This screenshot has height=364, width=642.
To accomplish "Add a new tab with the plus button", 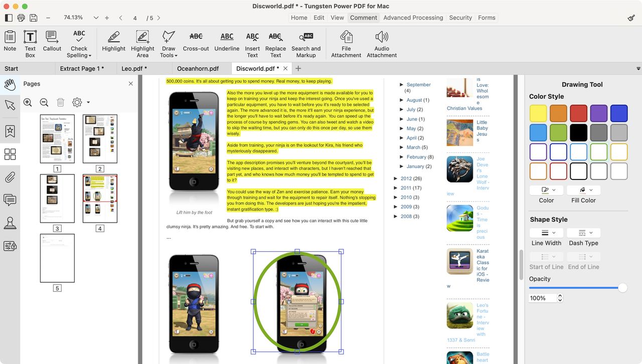I will tap(298, 69).
